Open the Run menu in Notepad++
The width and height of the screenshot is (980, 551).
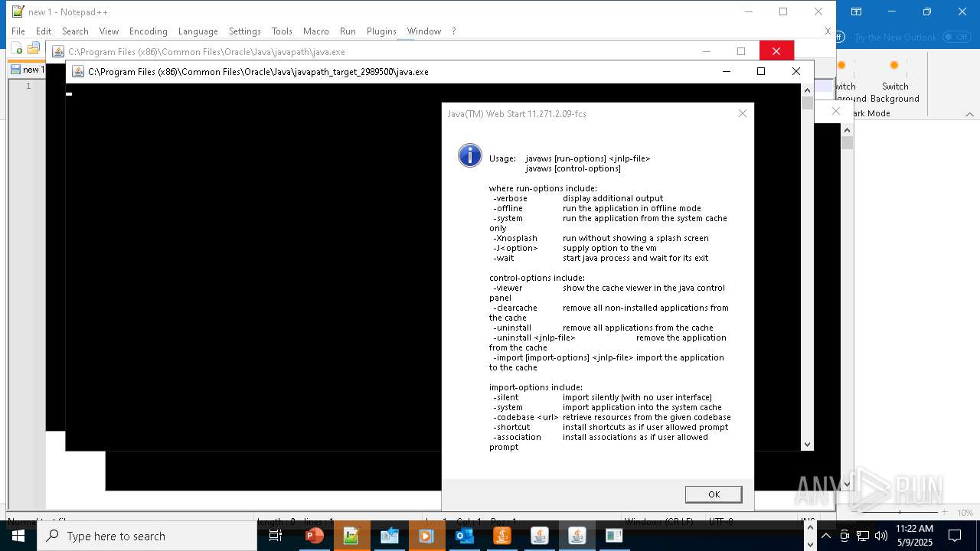tap(348, 31)
